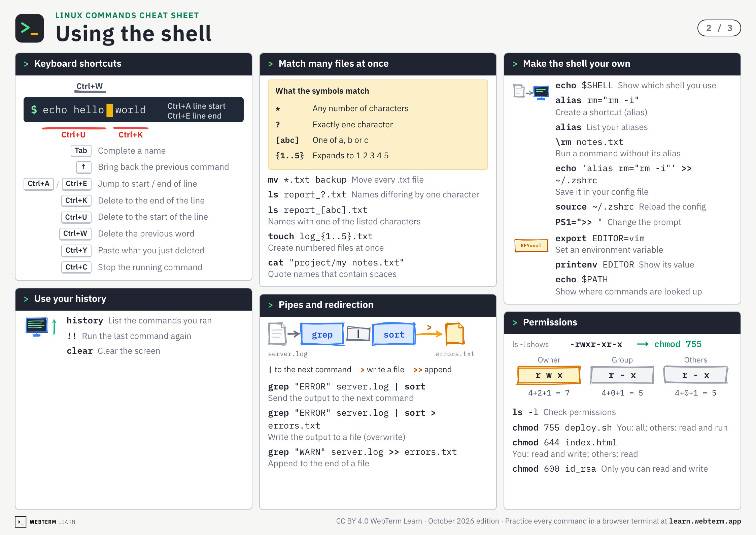Click the text 'source ~/.zshrc'

click(594, 207)
